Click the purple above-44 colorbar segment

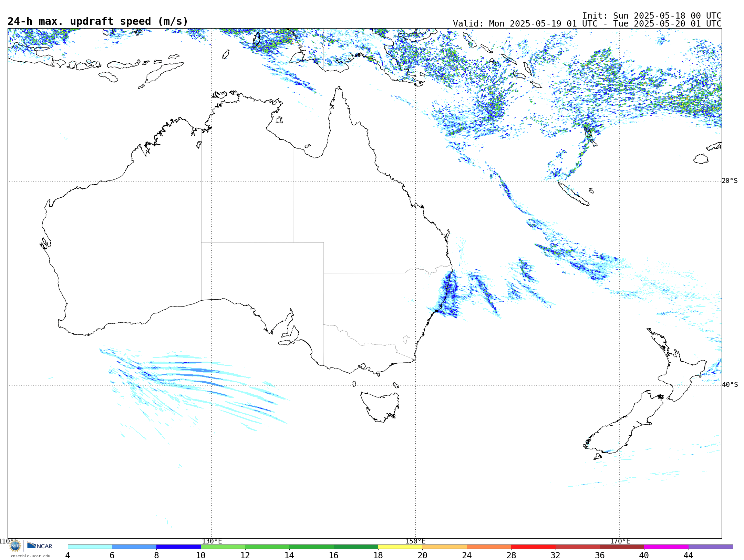711,547
